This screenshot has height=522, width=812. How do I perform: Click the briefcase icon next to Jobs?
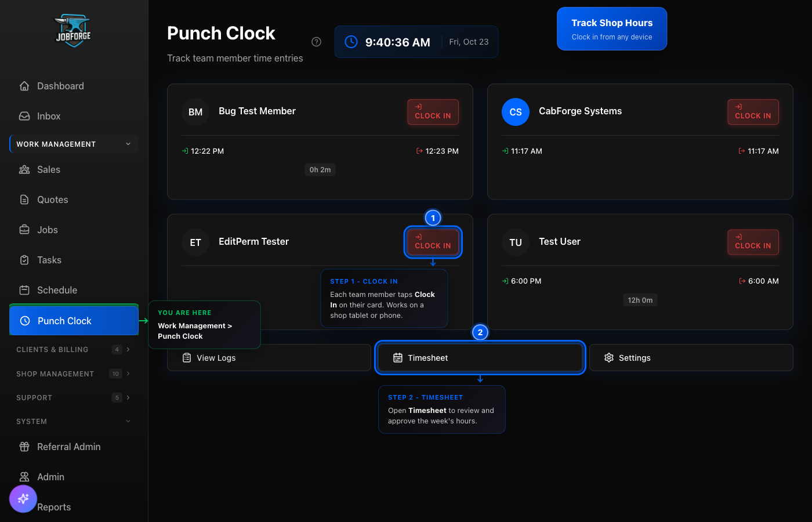click(24, 230)
